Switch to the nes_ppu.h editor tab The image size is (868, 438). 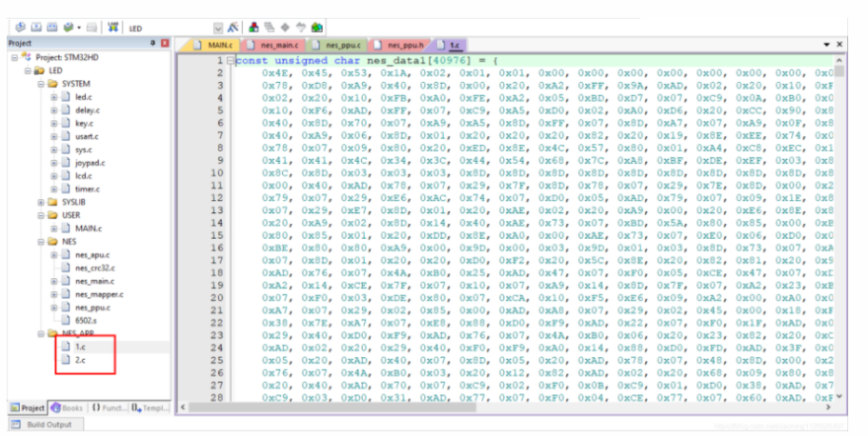399,45
